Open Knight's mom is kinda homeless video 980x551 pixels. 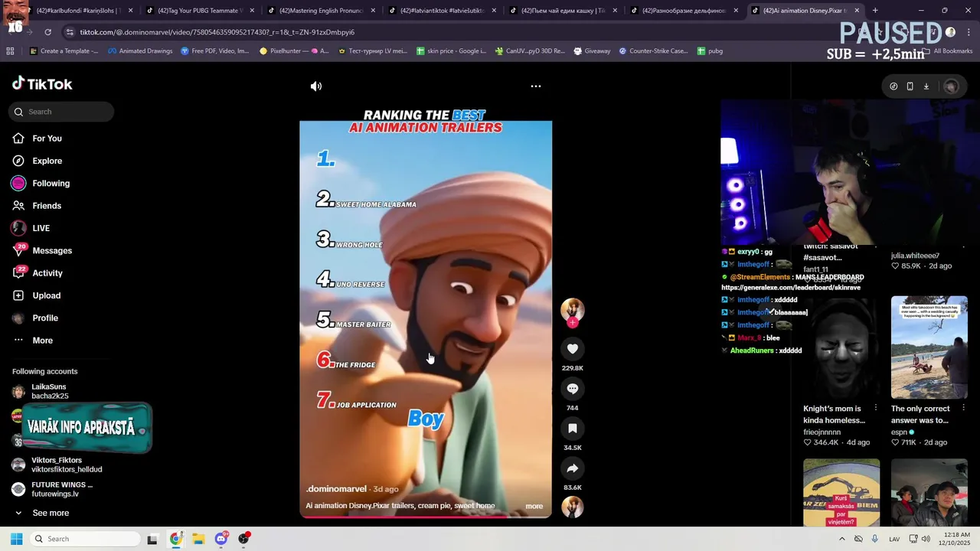tap(841, 347)
